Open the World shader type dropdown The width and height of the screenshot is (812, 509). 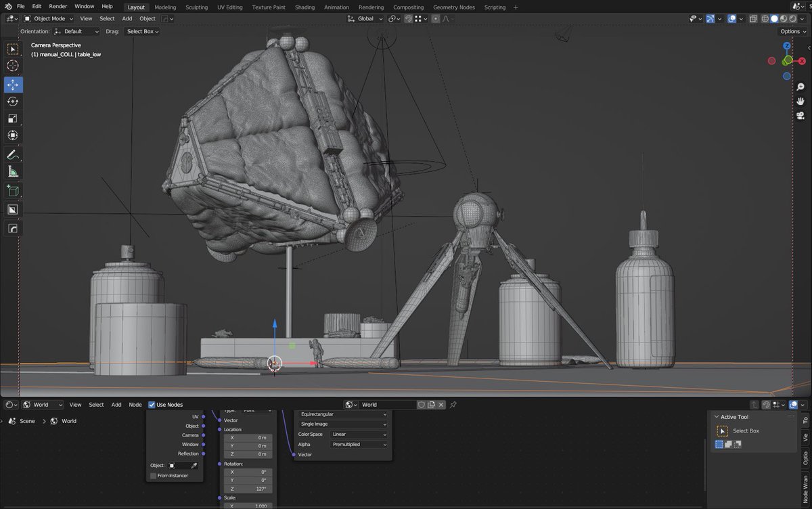43,405
